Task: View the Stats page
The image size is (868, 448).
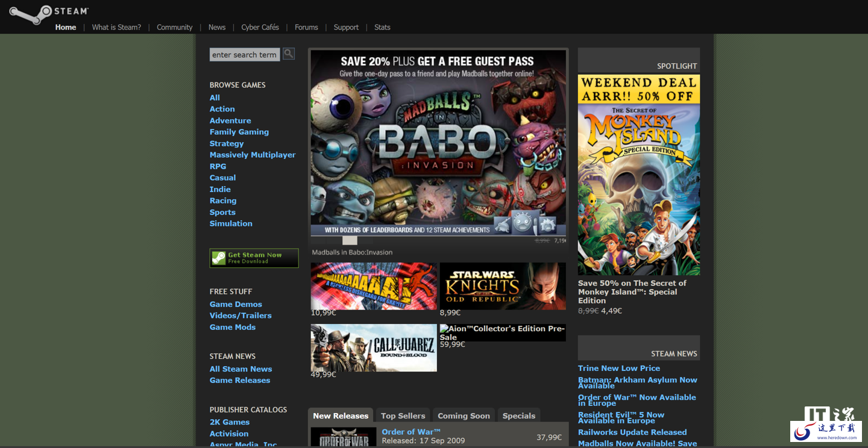Action: (382, 27)
